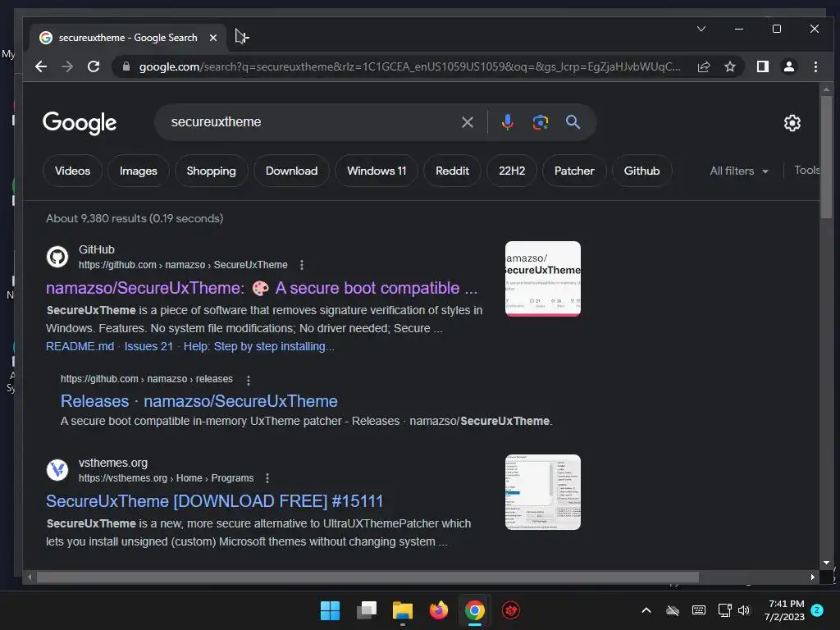The height and width of the screenshot is (630, 840).
Task: Open the touch keyboard tray icon
Action: 699,610
